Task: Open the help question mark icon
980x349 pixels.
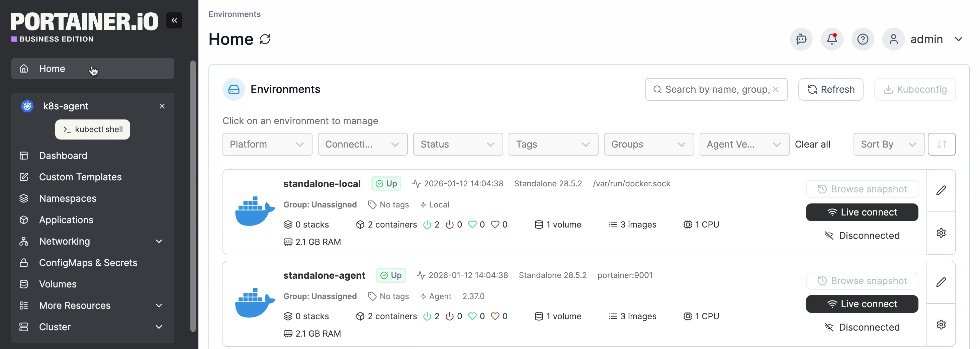Action: 863,39
